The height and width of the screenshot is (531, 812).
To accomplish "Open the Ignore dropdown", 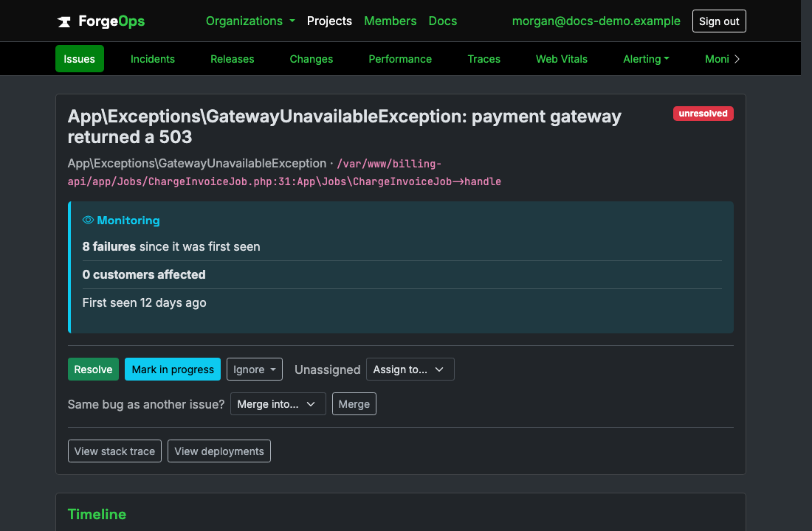I will tap(254, 369).
